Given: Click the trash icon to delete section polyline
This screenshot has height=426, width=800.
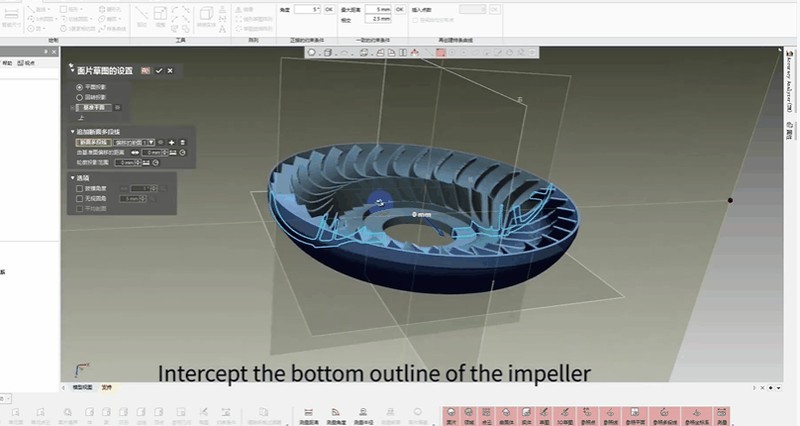Looking at the screenshot, I should pos(182,143).
